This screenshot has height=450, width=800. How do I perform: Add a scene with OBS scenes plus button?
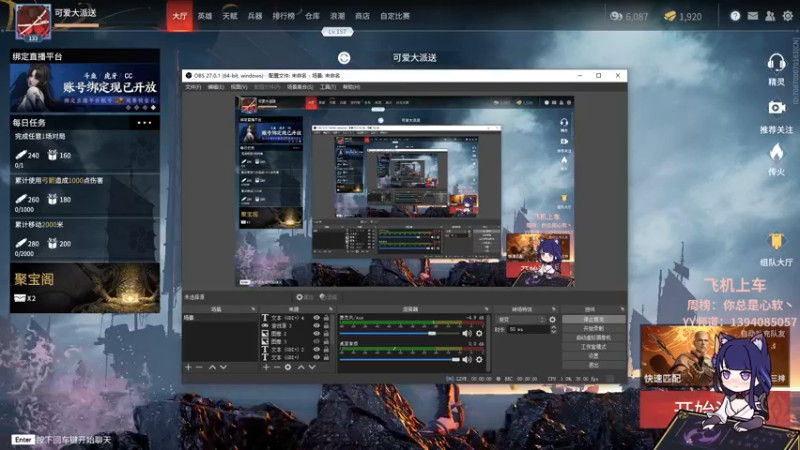tap(188, 367)
